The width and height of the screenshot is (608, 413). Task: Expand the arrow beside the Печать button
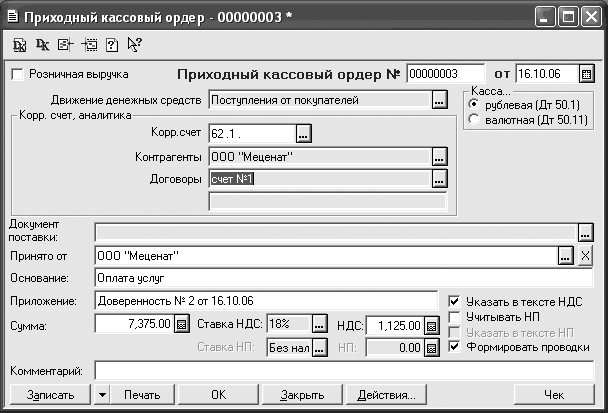[102, 395]
